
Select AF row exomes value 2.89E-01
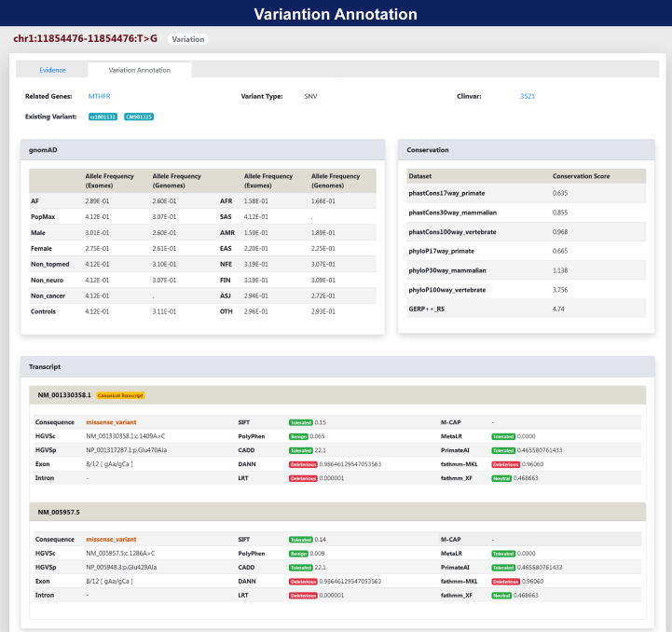97,201
